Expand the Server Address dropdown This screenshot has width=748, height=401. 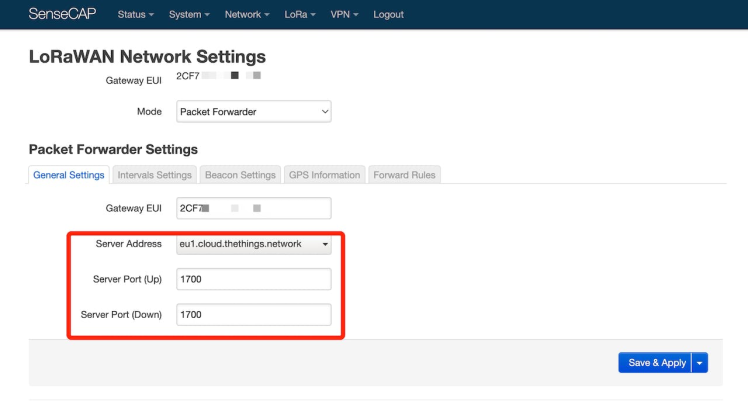[x=254, y=244]
